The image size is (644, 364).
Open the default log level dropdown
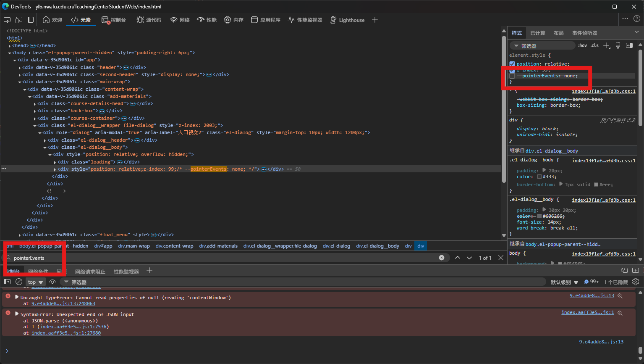click(564, 282)
